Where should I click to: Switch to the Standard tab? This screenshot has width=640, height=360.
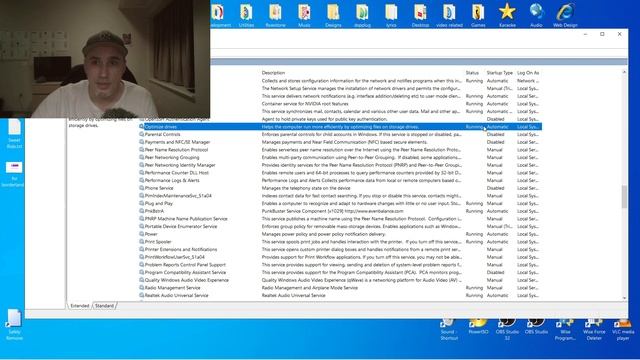[x=104, y=306]
